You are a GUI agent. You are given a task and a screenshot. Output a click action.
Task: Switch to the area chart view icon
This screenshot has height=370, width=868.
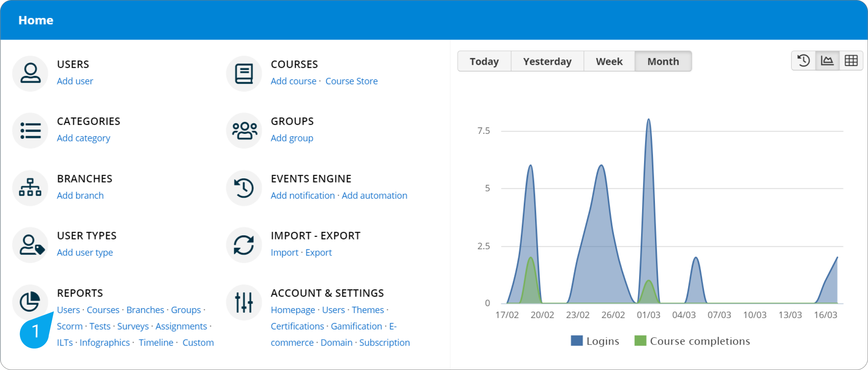coord(827,61)
